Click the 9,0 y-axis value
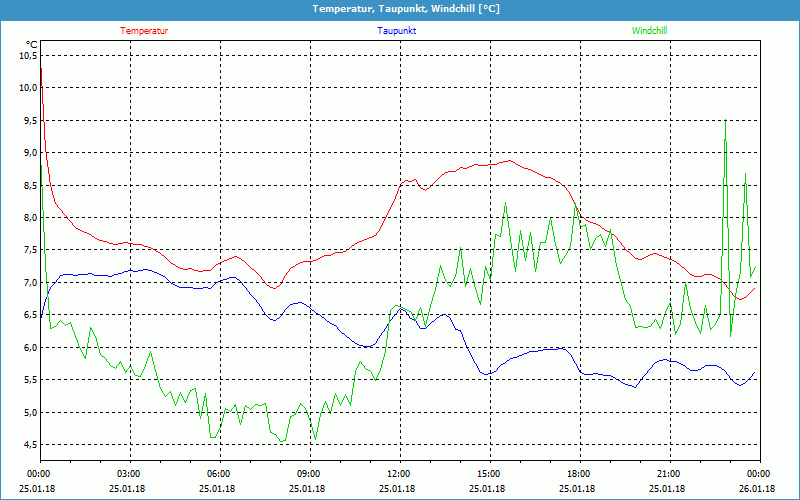The width and height of the screenshot is (800, 500). tap(30, 153)
